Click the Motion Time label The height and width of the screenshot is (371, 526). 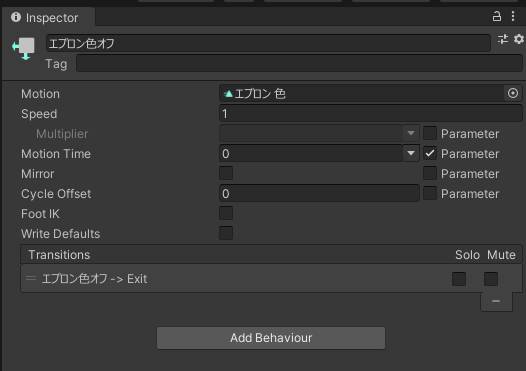(x=56, y=154)
